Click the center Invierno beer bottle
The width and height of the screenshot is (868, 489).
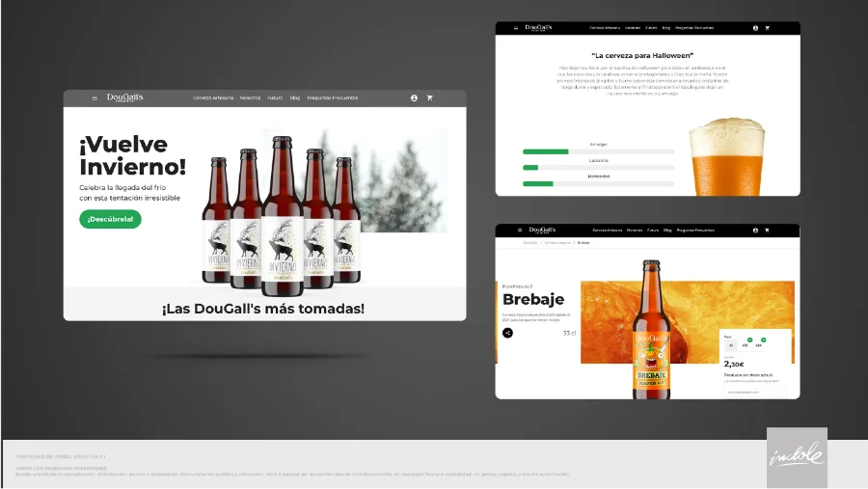pyautogui.click(x=283, y=216)
